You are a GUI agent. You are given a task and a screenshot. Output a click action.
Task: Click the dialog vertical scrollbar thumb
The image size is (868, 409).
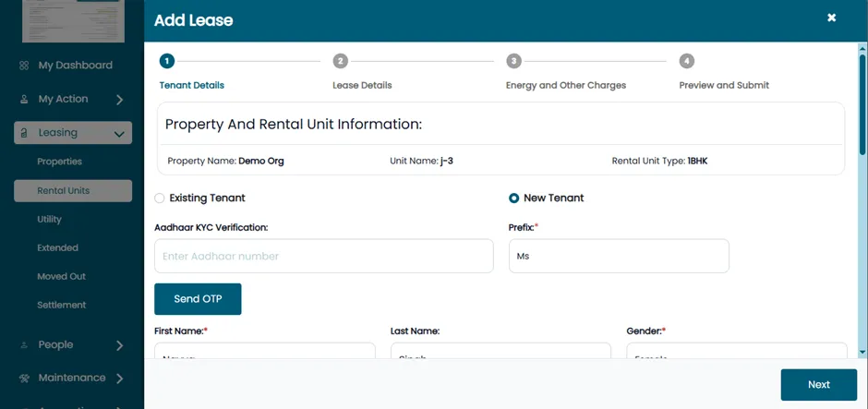click(862, 104)
